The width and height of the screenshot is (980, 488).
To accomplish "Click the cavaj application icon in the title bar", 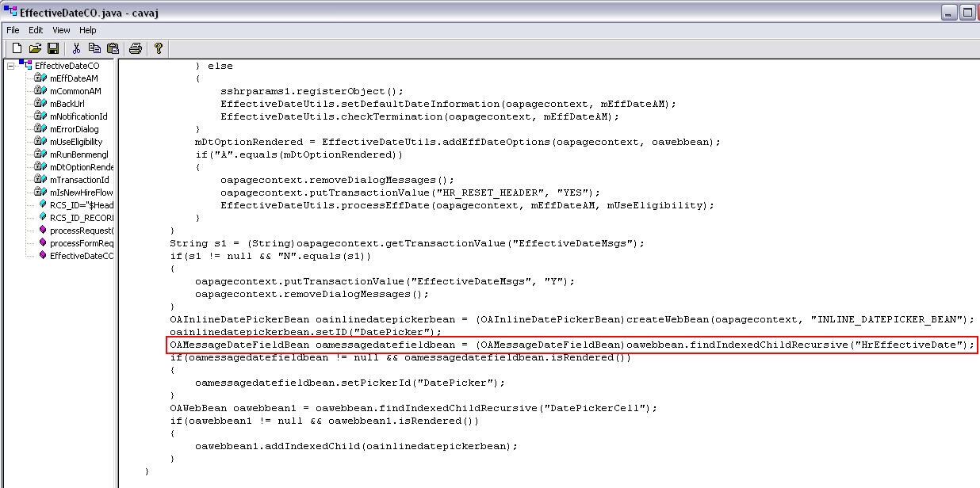I will tap(10, 12).
